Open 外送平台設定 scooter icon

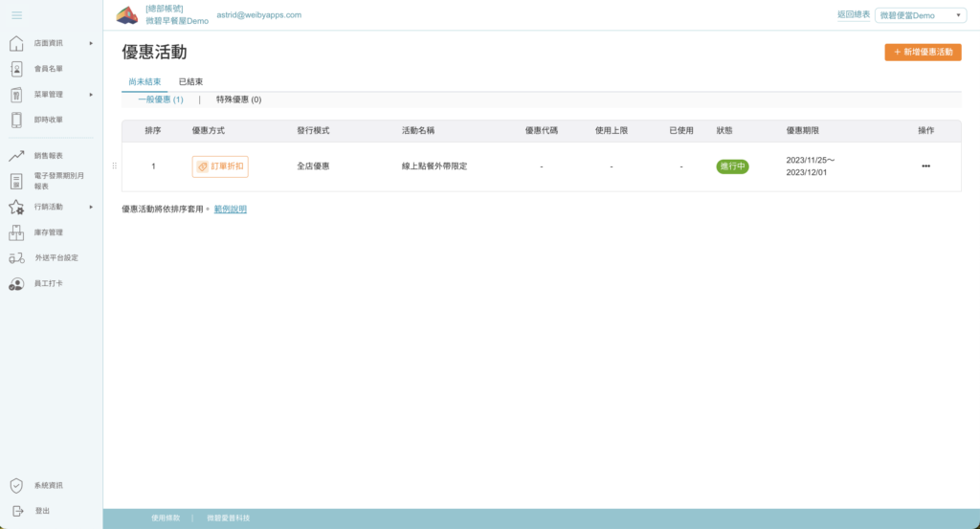[x=16, y=258]
